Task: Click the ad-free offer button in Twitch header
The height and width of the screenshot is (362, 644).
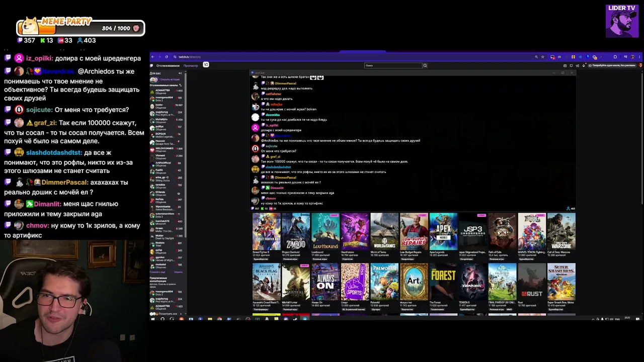Action: coord(613,65)
